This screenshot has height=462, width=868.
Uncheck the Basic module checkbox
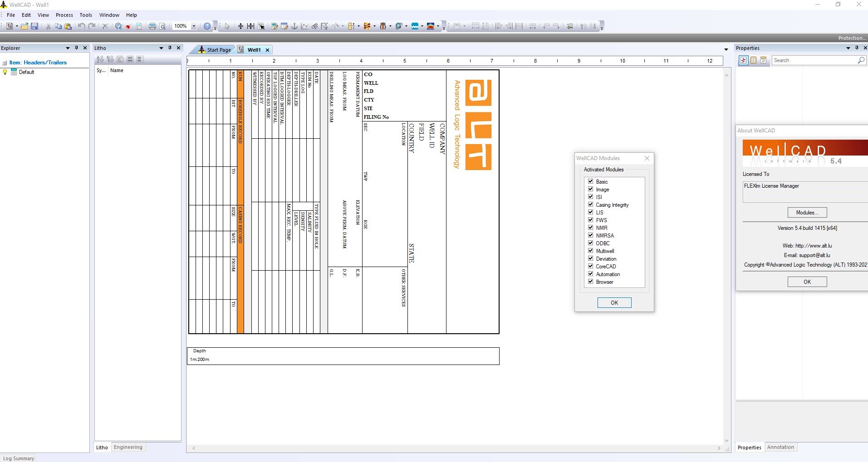(590, 181)
